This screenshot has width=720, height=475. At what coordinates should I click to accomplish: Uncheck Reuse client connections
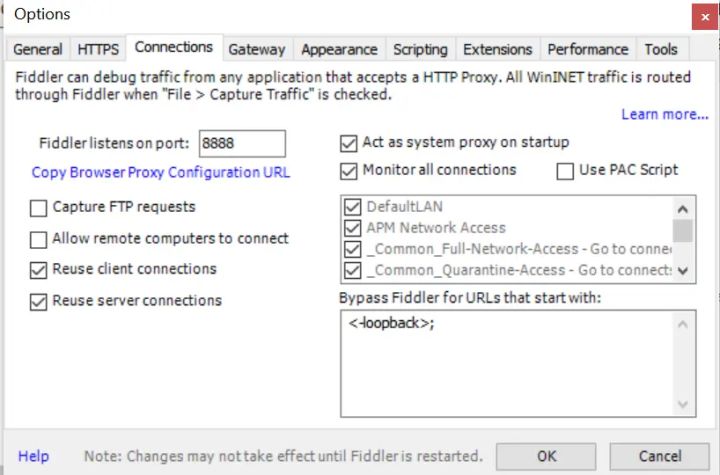38,270
